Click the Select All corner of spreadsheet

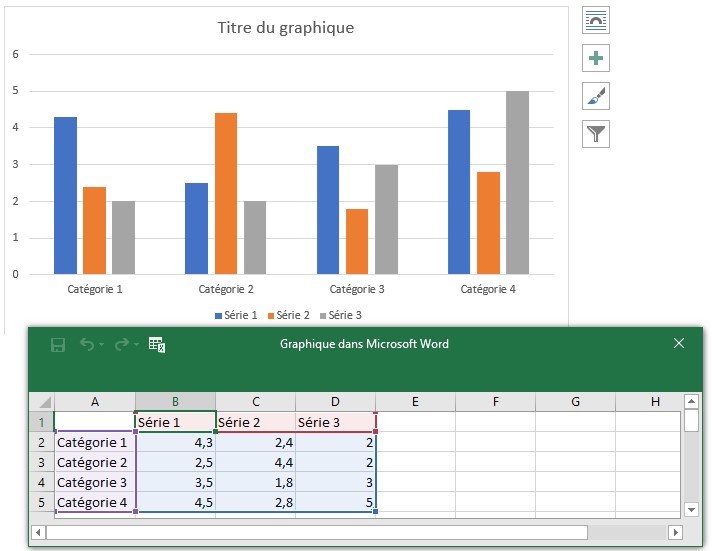[x=42, y=401]
